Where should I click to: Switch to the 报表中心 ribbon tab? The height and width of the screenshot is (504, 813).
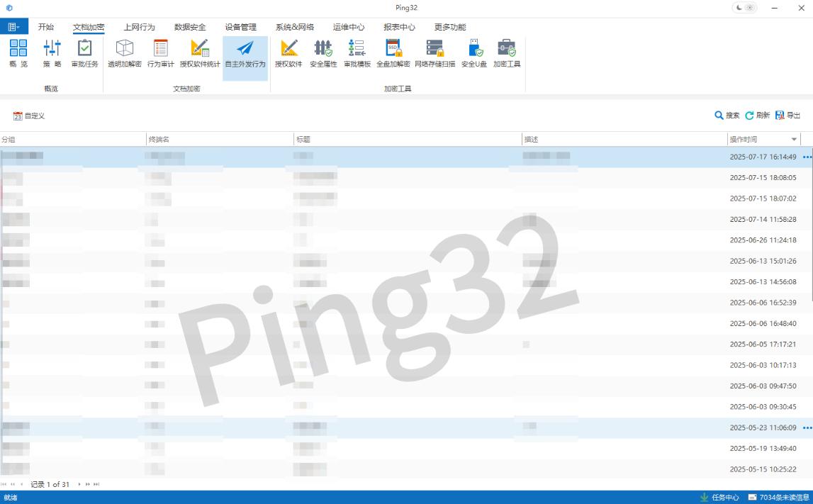coord(399,27)
